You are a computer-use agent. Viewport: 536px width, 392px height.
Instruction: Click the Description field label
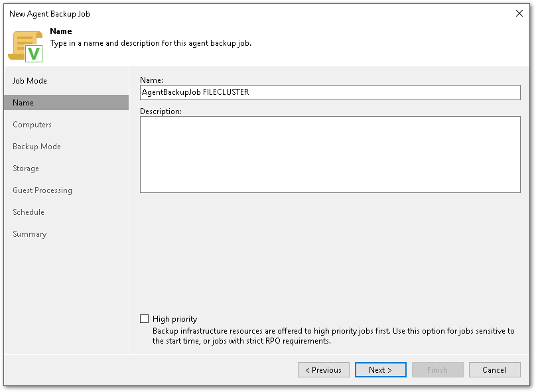(x=161, y=111)
